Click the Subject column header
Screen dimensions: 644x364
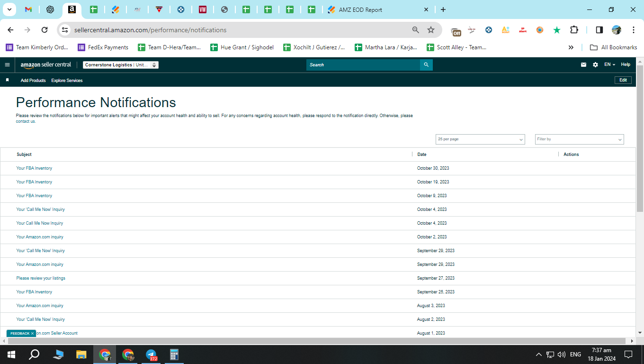coord(24,155)
